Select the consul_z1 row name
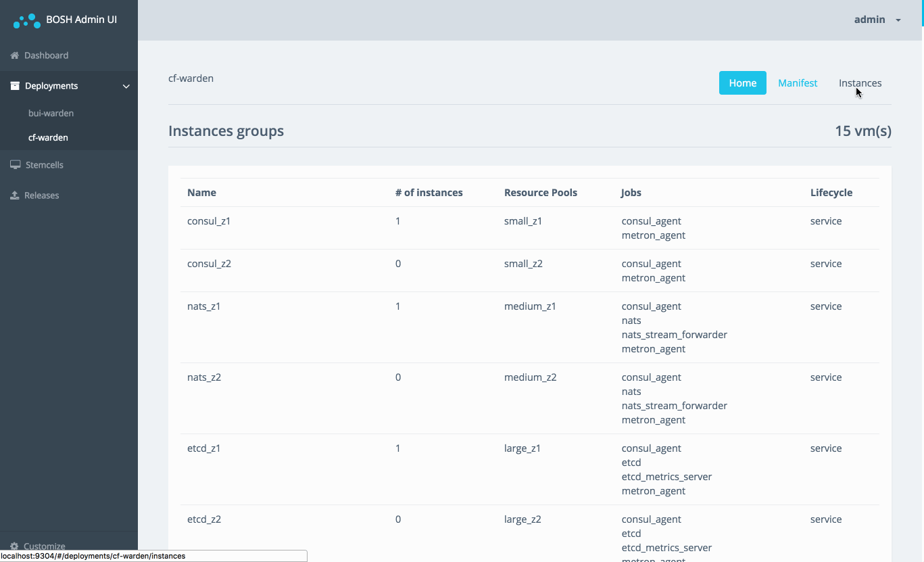Viewport: 924px width, 562px height. [209, 221]
